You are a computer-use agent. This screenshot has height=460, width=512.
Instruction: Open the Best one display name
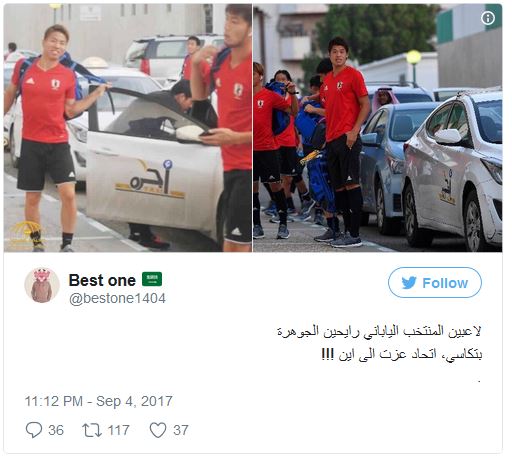(102, 280)
